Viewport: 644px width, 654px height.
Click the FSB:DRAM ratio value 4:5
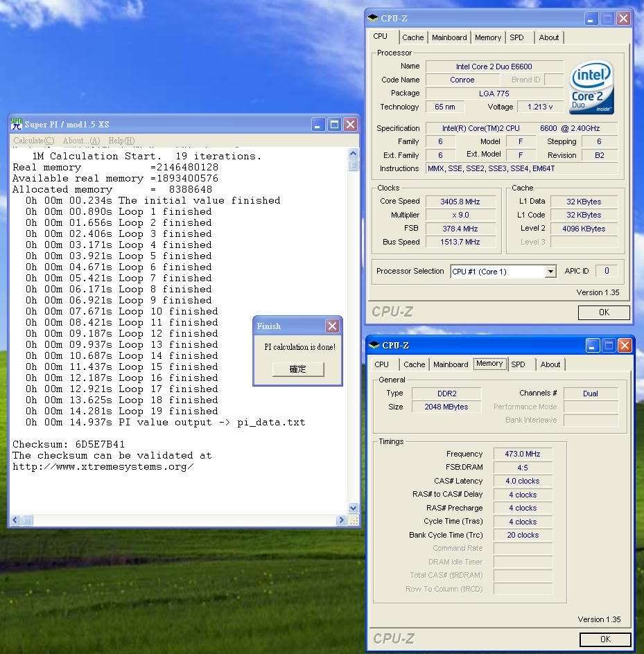tap(523, 468)
